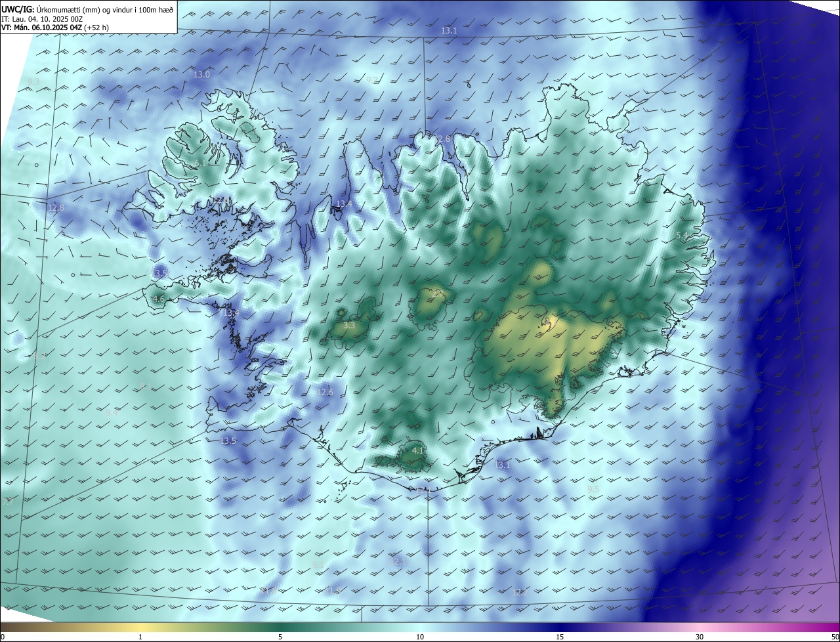Select the 13.0 value label
The height and width of the screenshot is (642, 840).
(201, 75)
